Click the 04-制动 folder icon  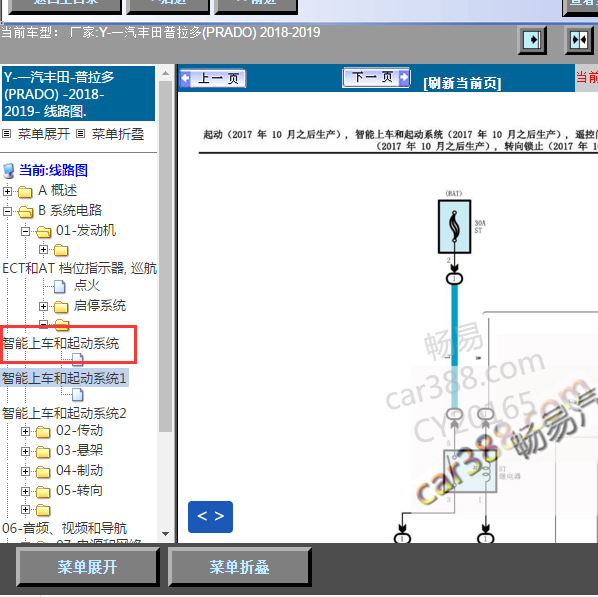tap(43, 472)
